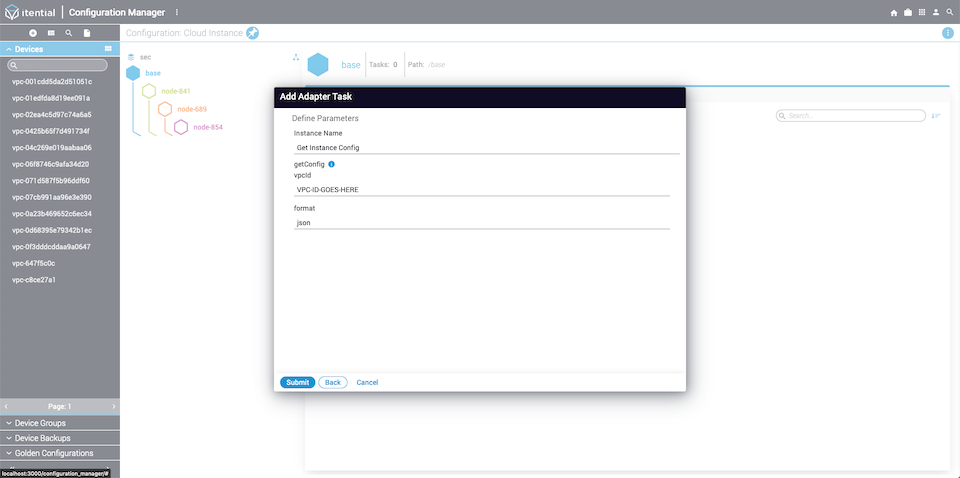Select device vpc-02ea4c5d97c74a6a5
The height and width of the screenshot is (478, 960).
point(52,114)
